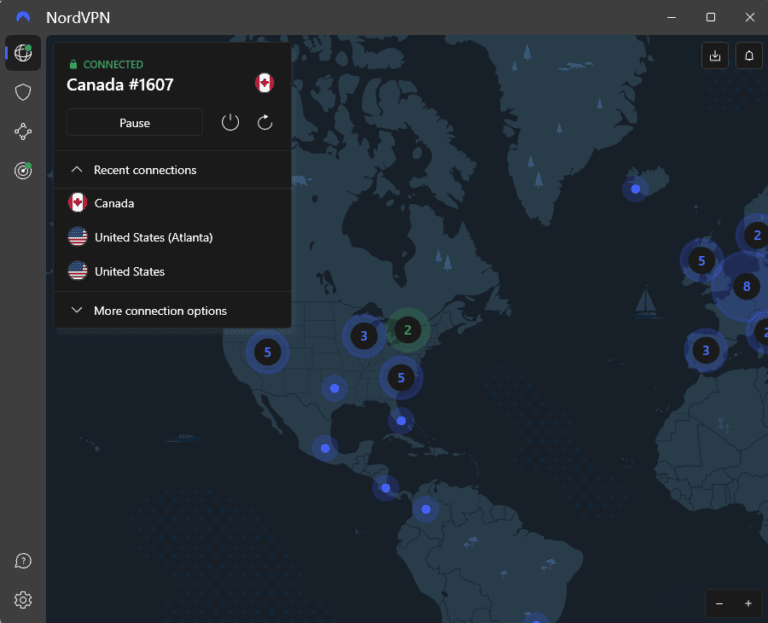Click the disconnect power icon

pyautogui.click(x=230, y=122)
